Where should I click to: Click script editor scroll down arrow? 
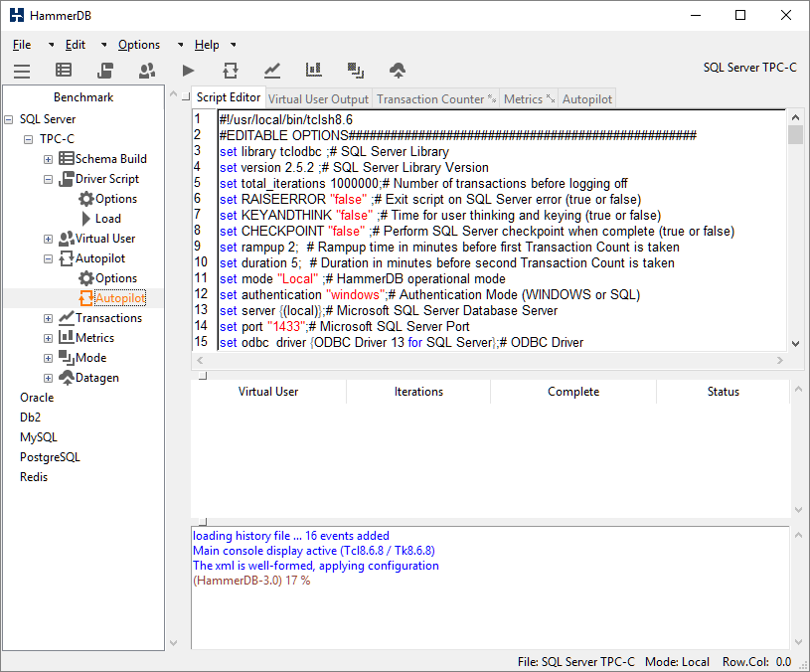[x=795, y=344]
